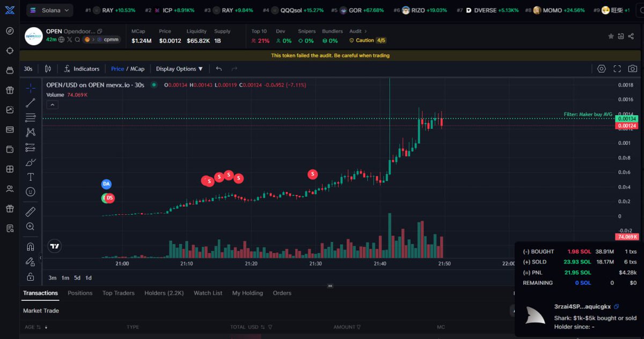Switch the chart to Price view
Viewport: 644px width, 339px height.
118,69
